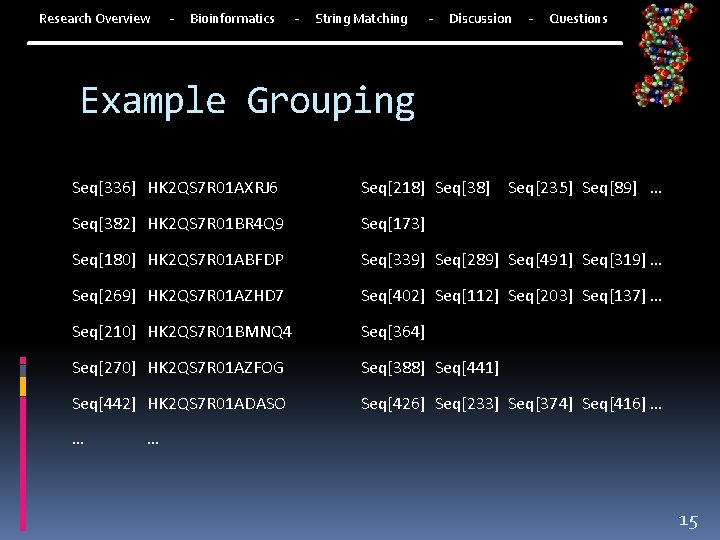Click the Seq[210] label
The width and height of the screenshot is (720, 540).
pos(104,332)
